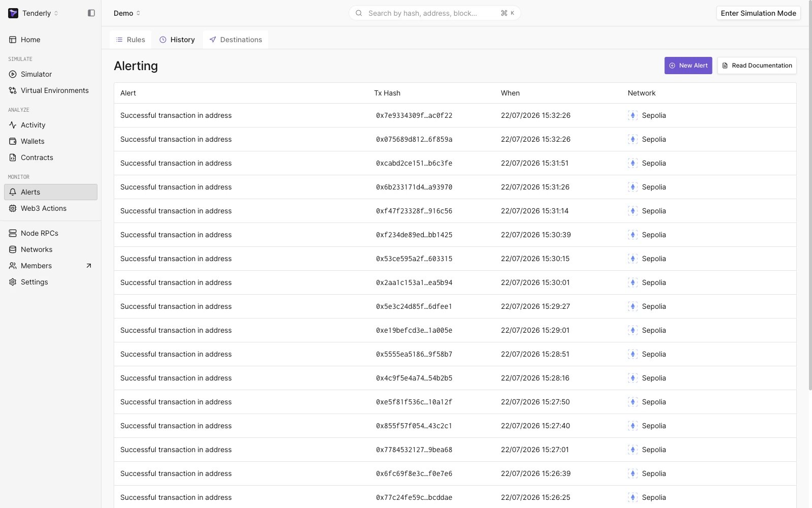Click the page vertical scrollbar
The width and height of the screenshot is (812, 508).
point(810,195)
